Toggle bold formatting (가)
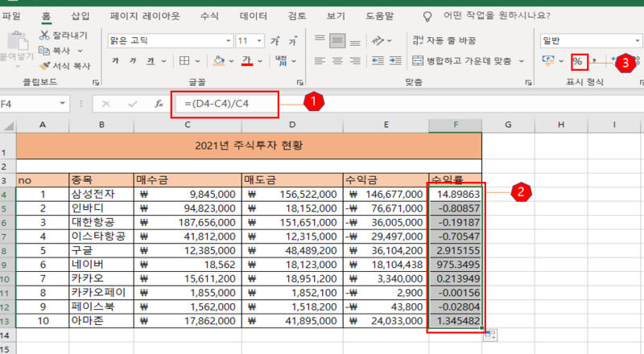 (x=115, y=61)
